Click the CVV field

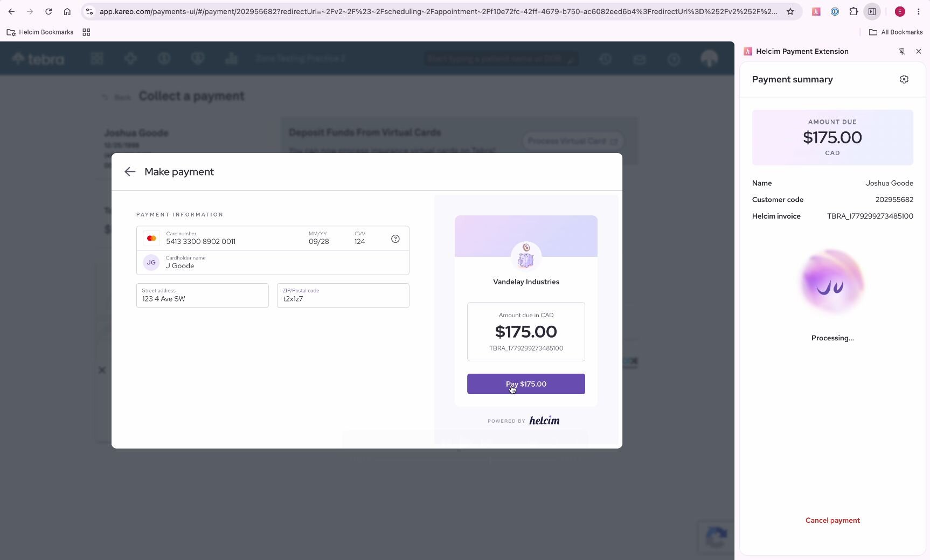tap(360, 238)
